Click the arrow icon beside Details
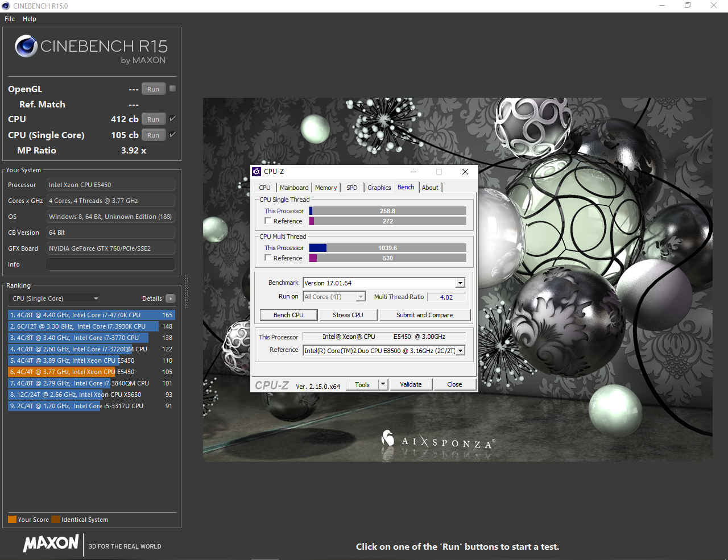Viewport: 728px width, 560px height. pos(171,298)
